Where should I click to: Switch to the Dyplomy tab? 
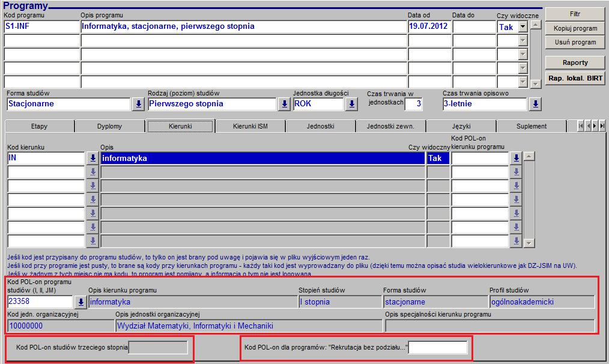109,126
